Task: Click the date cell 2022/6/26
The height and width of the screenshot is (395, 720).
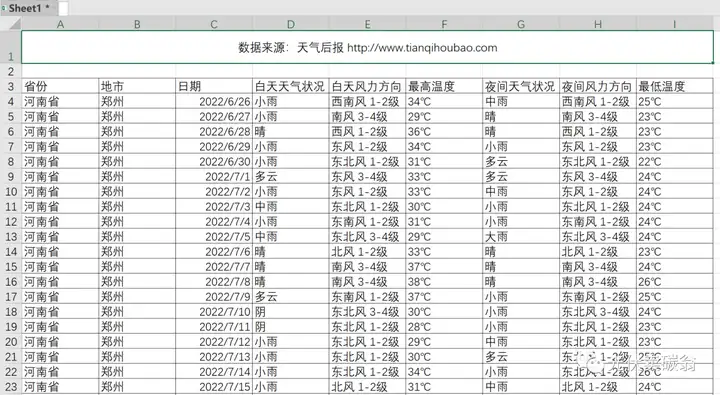Action: pos(214,102)
